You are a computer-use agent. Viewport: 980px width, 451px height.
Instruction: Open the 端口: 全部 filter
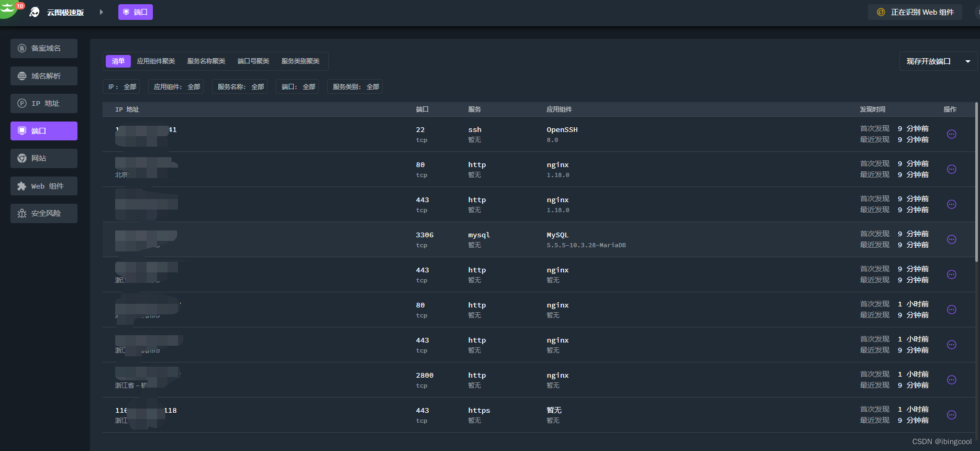298,86
